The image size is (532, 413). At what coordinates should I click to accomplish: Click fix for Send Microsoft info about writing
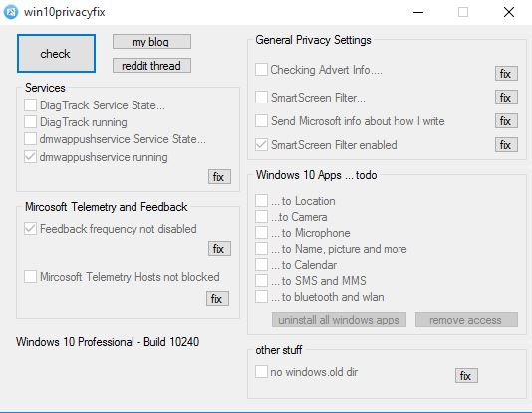(506, 121)
